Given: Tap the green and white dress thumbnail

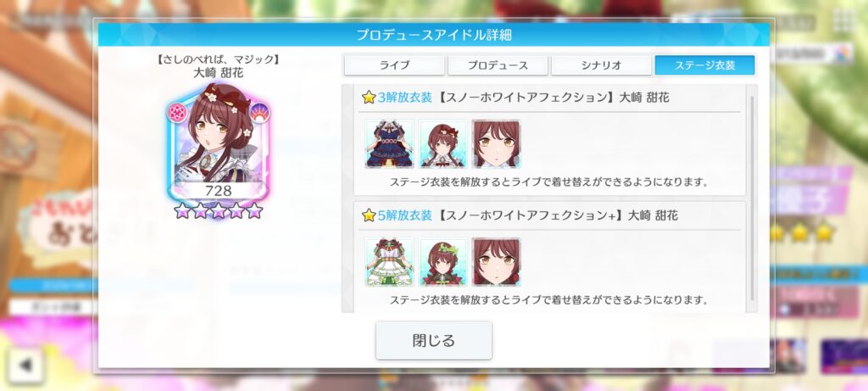Looking at the screenshot, I should (389, 262).
